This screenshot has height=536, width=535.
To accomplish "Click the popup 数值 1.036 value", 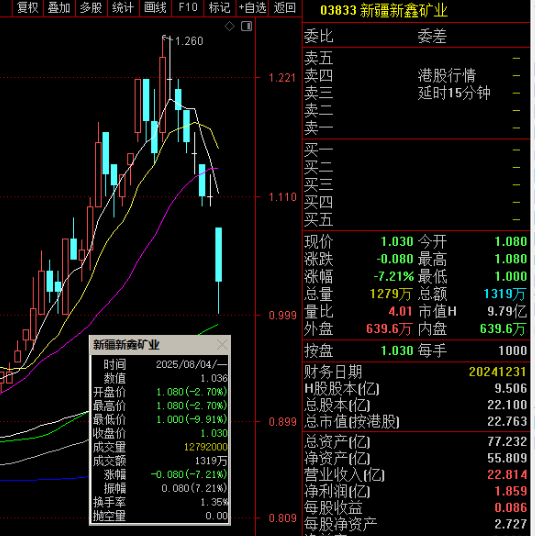I will pos(214,378).
